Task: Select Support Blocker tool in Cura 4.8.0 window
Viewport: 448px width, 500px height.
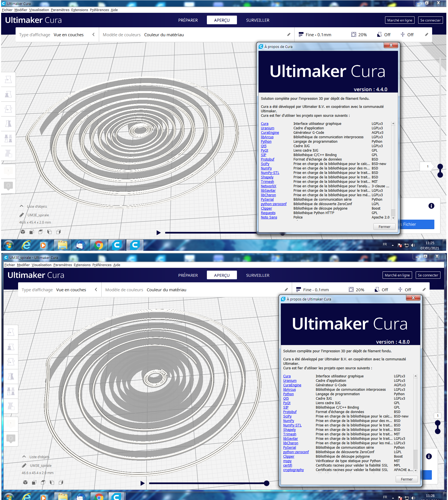Action: click(x=11, y=406)
